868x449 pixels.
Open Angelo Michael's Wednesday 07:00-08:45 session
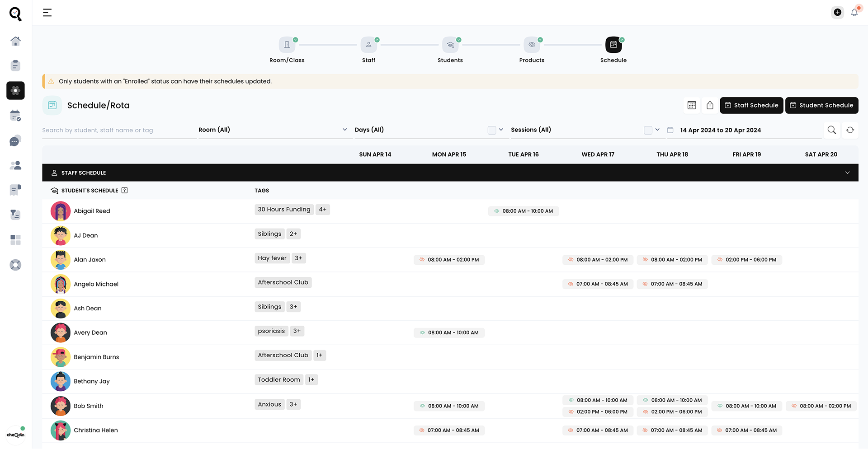point(598,284)
